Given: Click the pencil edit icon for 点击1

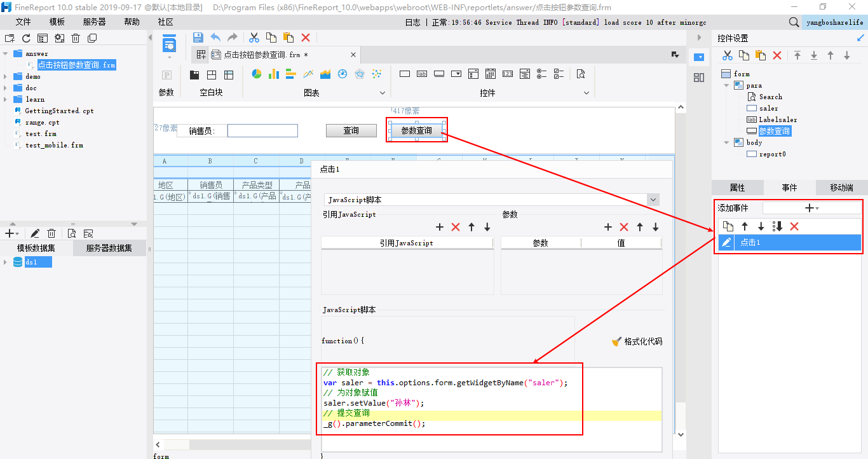Looking at the screenshot, I should tap(726, 242).
